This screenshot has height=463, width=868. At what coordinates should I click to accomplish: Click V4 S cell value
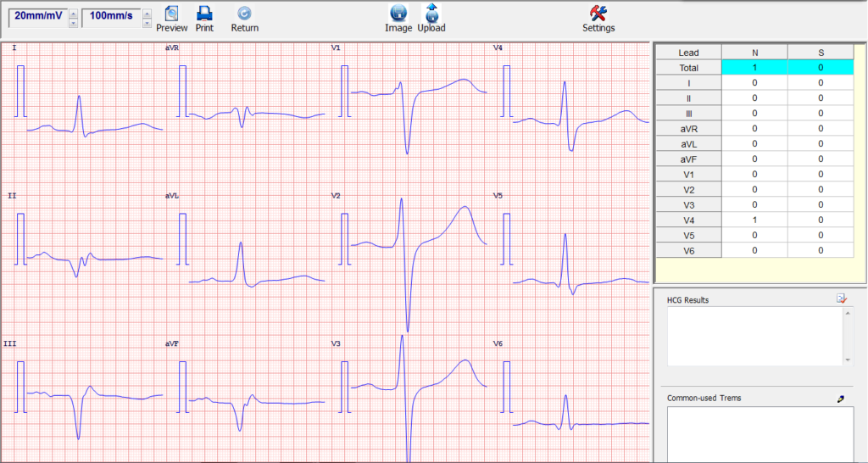pyautogui.click(x=821, y=220)
